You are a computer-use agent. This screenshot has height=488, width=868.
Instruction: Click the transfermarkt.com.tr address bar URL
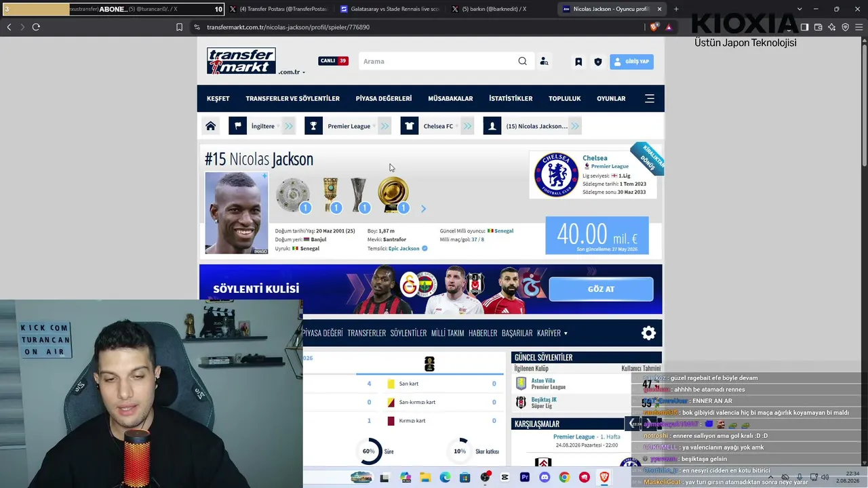(x=288, y=27)
